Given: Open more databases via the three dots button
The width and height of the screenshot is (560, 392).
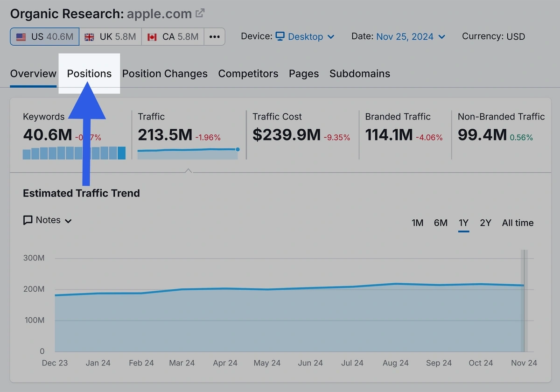Looking at the screenshot, I should click(x=214, y=36).
